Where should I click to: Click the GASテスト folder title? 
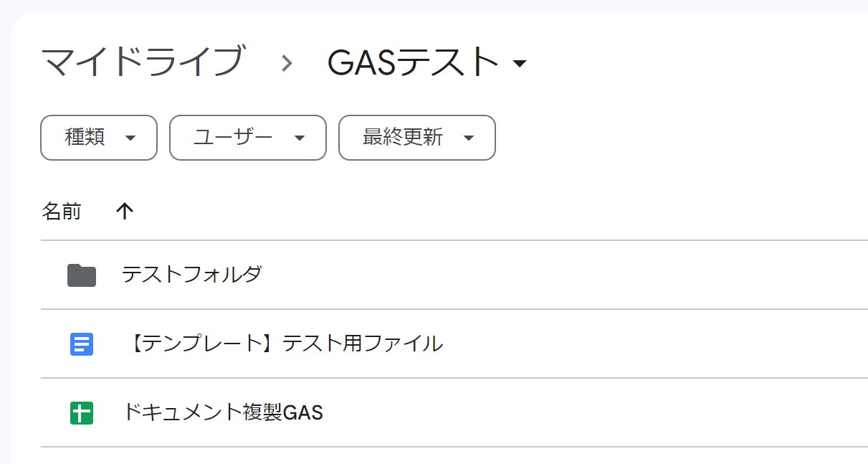point(413,62)
